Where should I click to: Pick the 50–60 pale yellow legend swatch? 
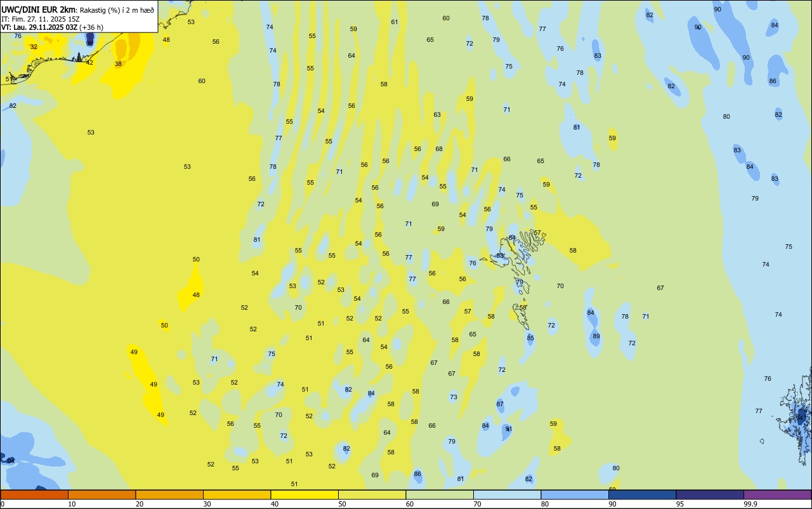(x=372, y=494)
